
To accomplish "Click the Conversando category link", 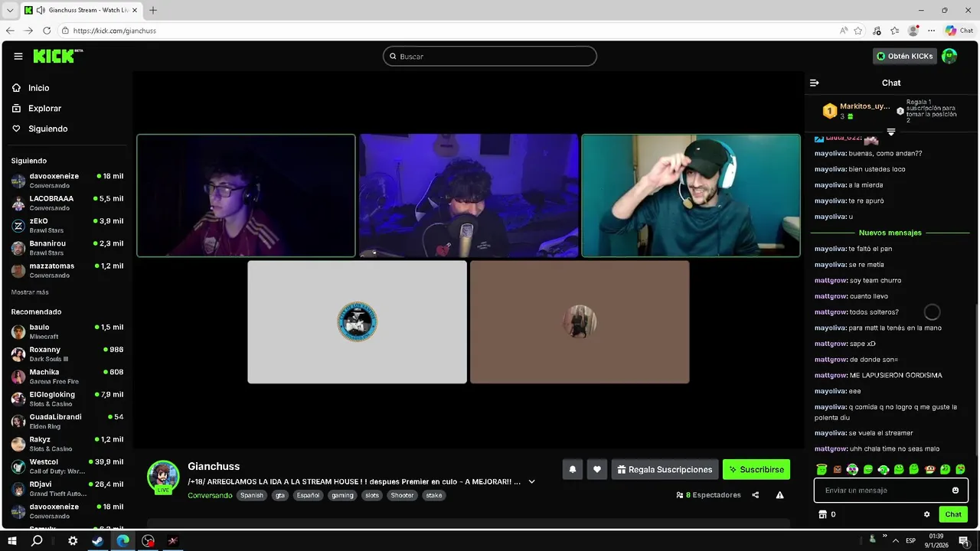I will click(x=210, y=495).
